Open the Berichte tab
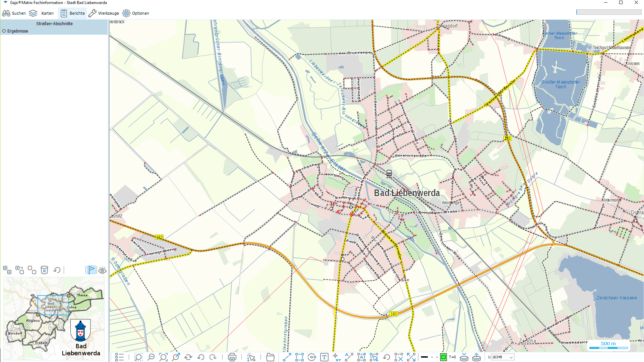644x362 pixels. coord(72,13)
